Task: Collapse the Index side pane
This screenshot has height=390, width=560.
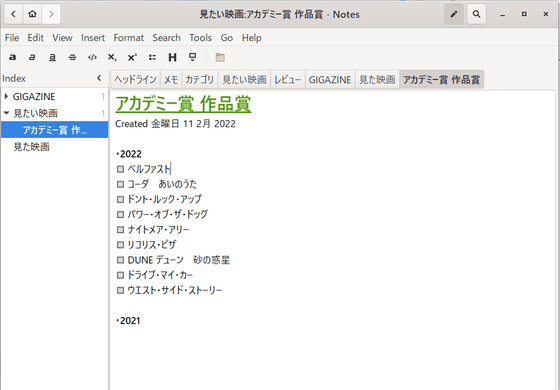Action: [x=99, y=78]
